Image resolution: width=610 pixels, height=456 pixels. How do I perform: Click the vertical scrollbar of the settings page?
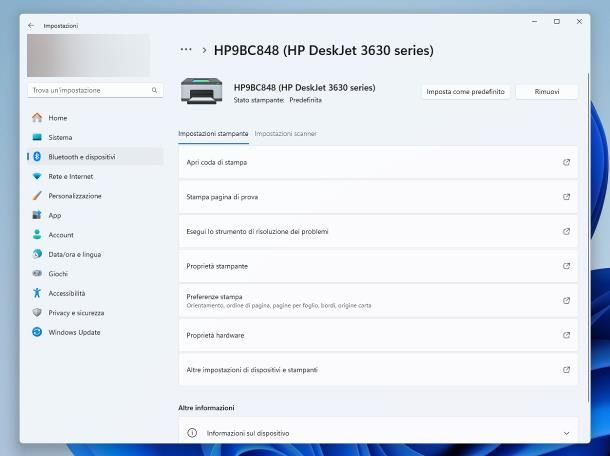(x=588, y=237)
